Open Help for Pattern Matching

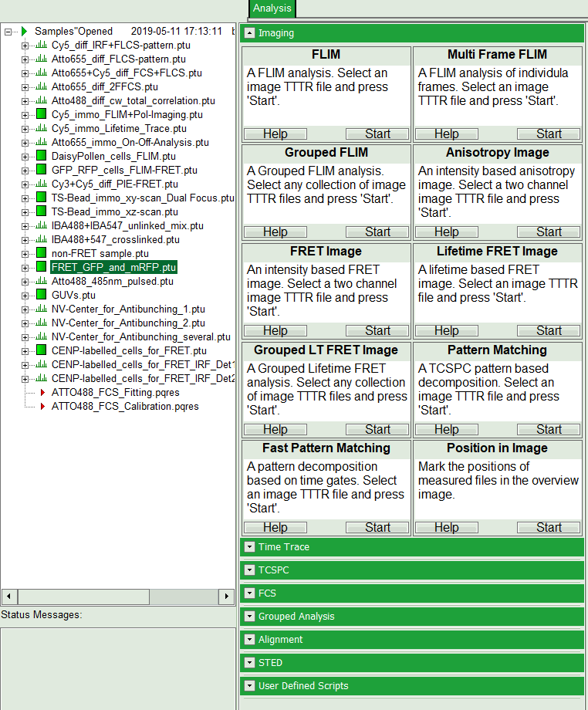click(x=446, y=429)
